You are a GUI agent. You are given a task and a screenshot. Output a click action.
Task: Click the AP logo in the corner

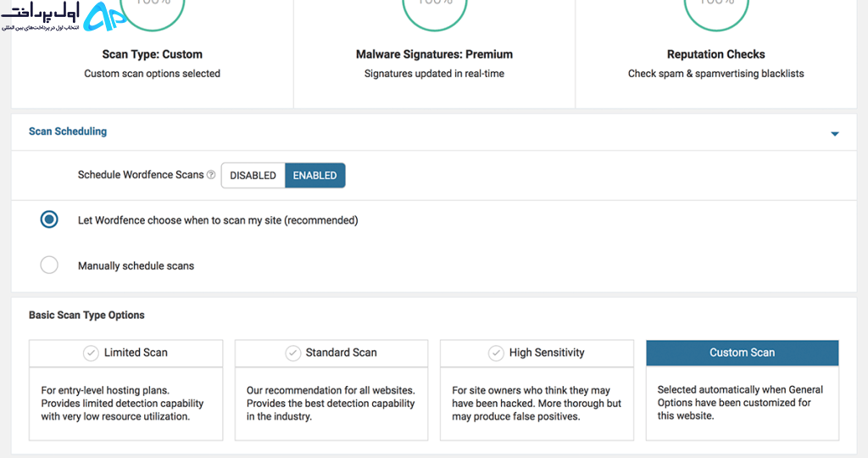(x=104, y=17)
